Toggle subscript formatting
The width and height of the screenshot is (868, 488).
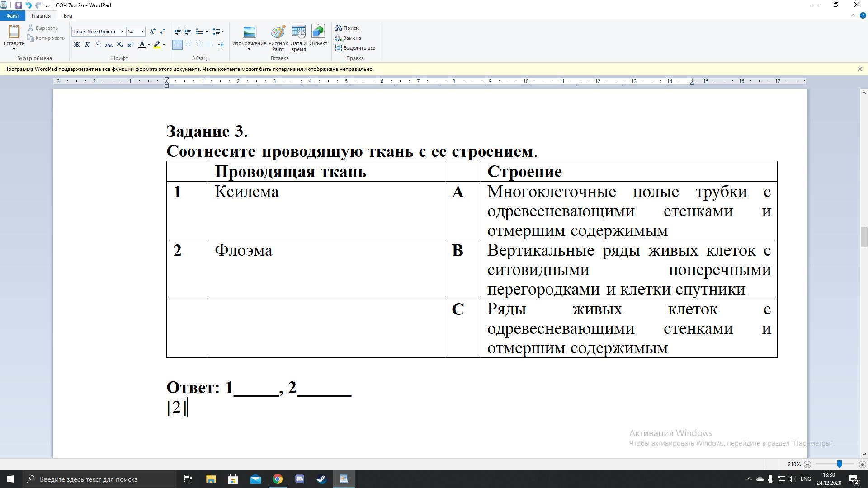click(119, 45)
